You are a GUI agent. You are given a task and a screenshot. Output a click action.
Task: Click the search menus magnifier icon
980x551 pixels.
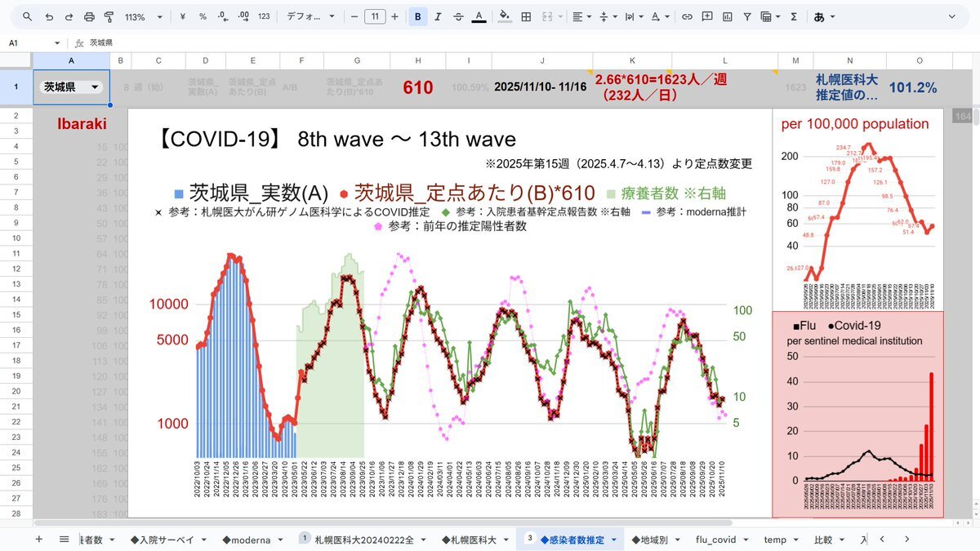click(x=28, y=16)
